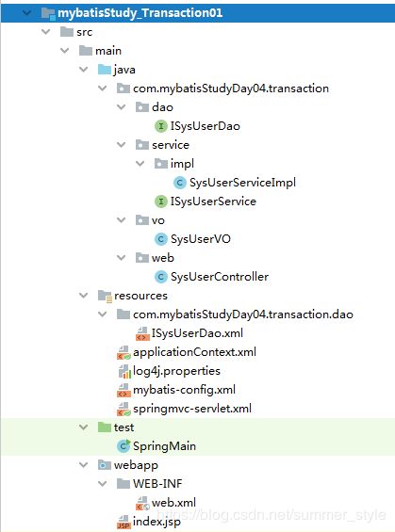Click the WEB-INF folder icon
Viewport: 395px width, 532px height.
tap(123, 484)
